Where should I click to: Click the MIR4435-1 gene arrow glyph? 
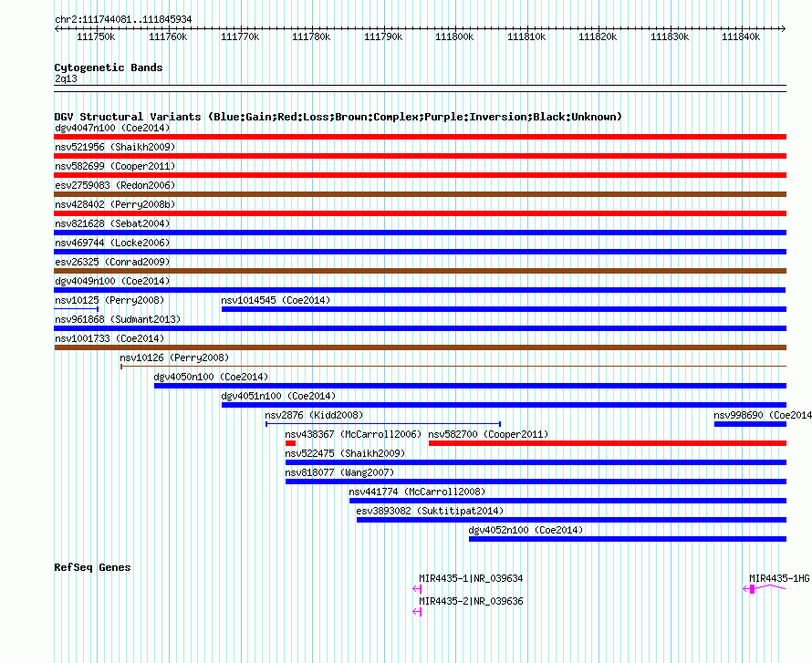click(x=417, y=589)
